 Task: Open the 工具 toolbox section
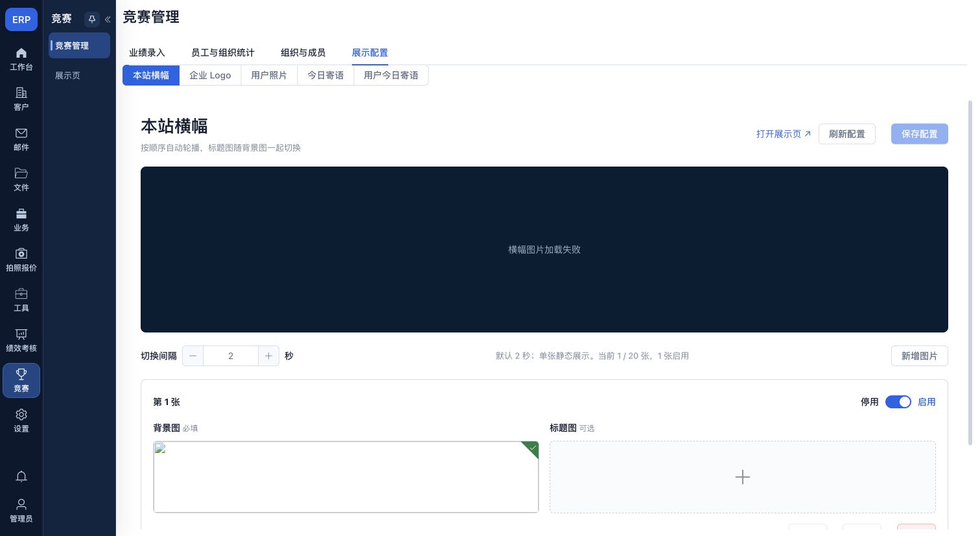coord(21,300)
